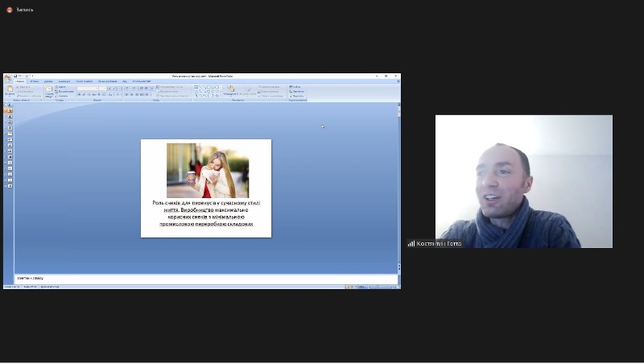Open the font color picker
The height and width of the screenshot is (364, 644).
click(x=118, y=94)
